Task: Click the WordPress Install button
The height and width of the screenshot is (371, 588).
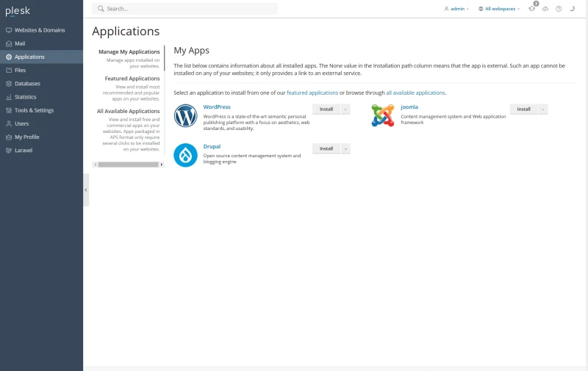Action: point(326,109)
